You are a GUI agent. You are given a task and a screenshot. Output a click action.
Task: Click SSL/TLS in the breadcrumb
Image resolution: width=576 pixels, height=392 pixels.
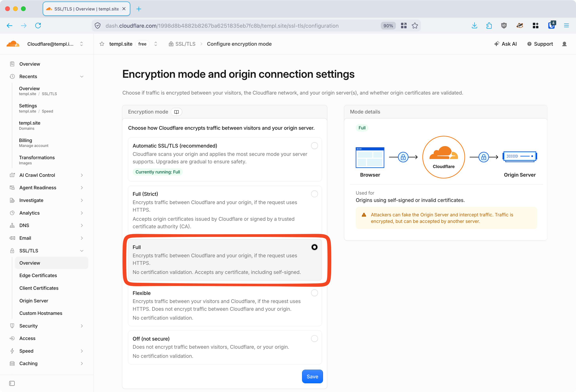pos(182,44)
